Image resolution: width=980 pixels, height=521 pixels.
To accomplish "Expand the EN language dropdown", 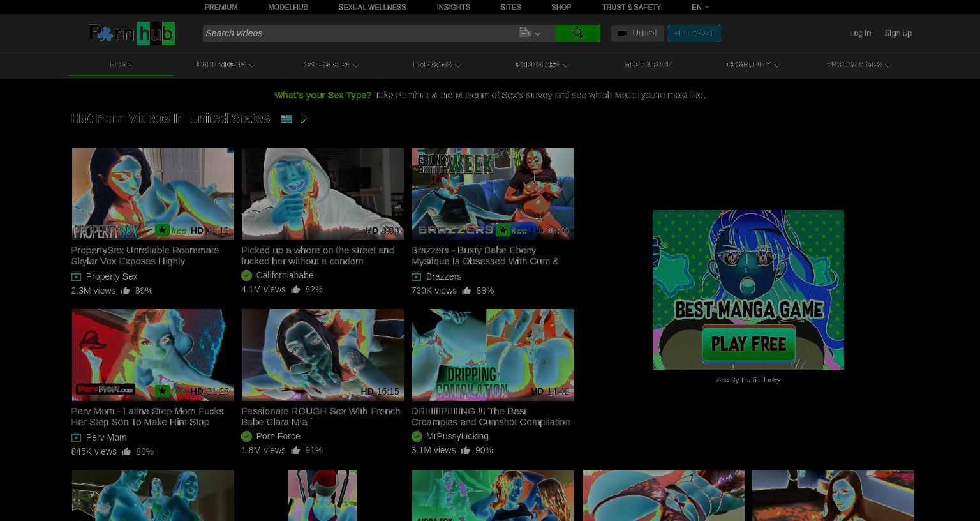I will [700, 7].
